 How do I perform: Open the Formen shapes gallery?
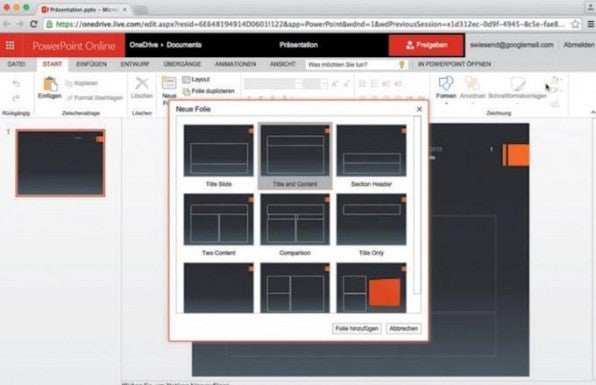click(446, 83)
